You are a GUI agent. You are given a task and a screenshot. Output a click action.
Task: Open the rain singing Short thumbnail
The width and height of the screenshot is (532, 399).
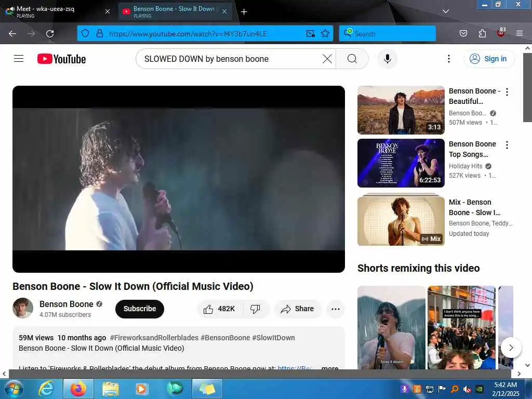point(391,327)
